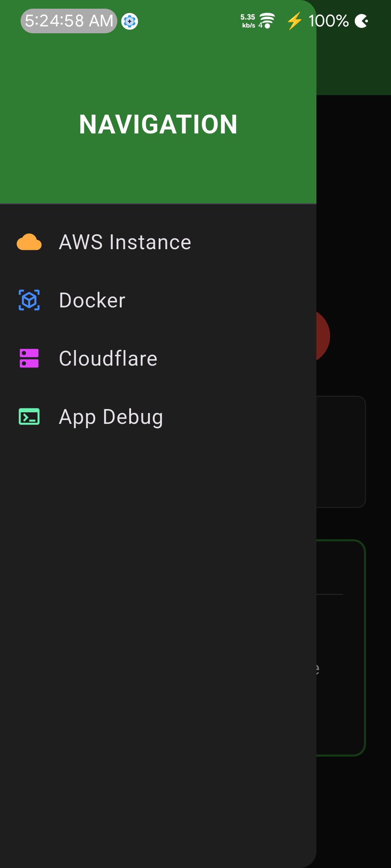Screen dimensions: 391x868
Task: Tap the settings gear beside the clock
Action: click(130, 21)
